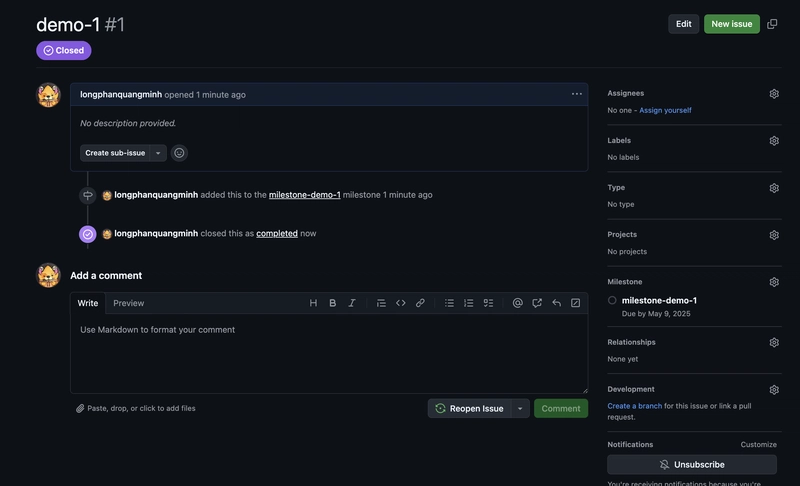Open the Labels gear settings
Viewport: 800px width, 486px height.
pos(774,141)
